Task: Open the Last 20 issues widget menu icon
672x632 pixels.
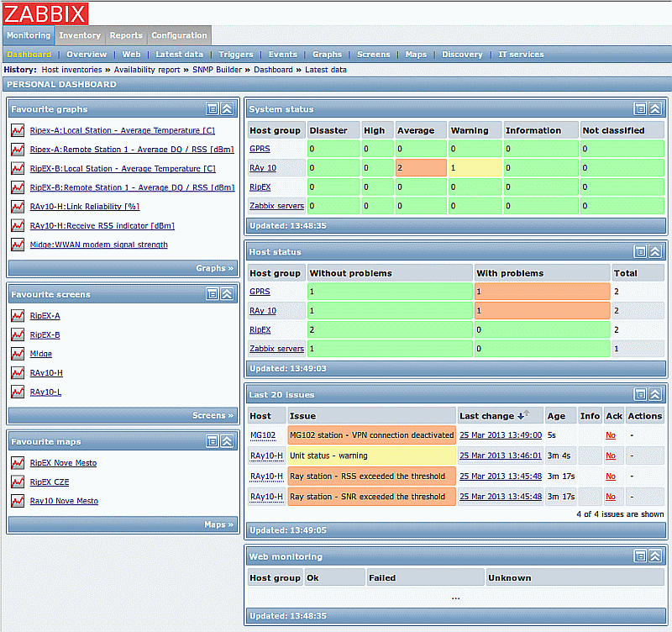Action: [x=640, y=394]
